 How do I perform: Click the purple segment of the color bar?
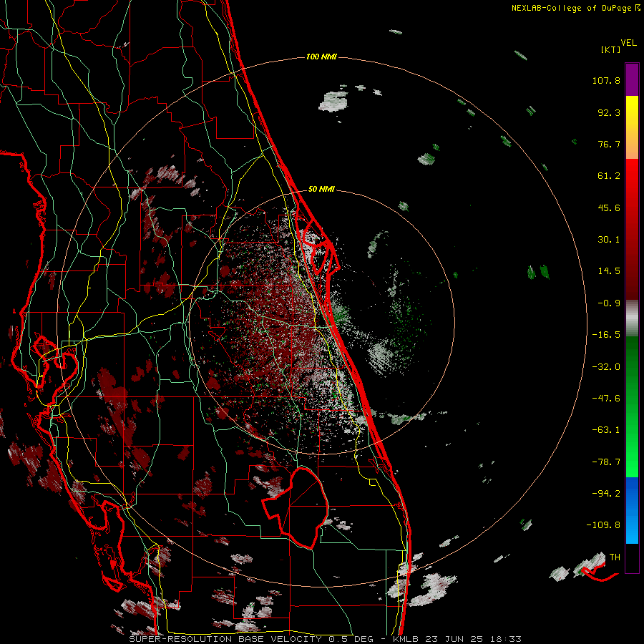(x=632, y=79)
